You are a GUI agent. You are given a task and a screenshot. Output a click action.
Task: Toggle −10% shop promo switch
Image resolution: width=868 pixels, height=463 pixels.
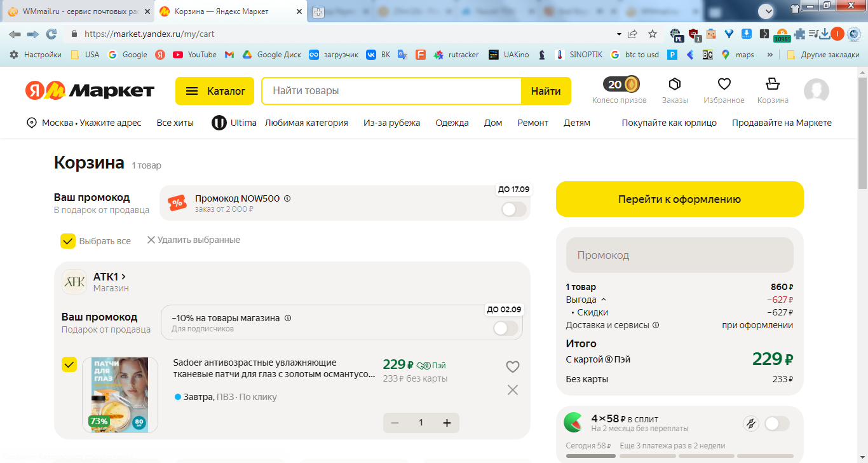tap(506, 328)
